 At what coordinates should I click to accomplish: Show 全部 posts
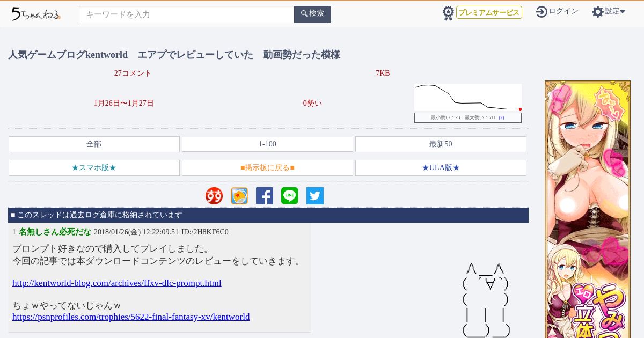coord(94,144)
